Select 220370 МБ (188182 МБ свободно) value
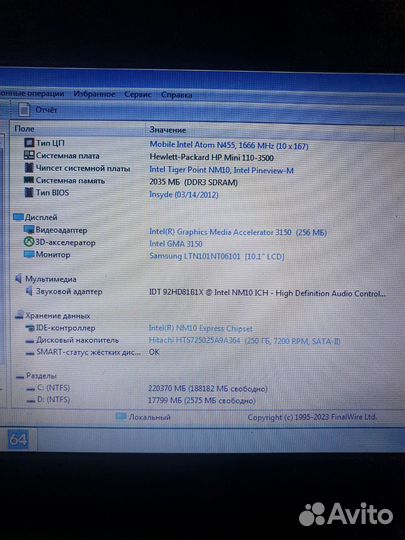405x540 pixels. pyautogui.click(x=208, y=389)
